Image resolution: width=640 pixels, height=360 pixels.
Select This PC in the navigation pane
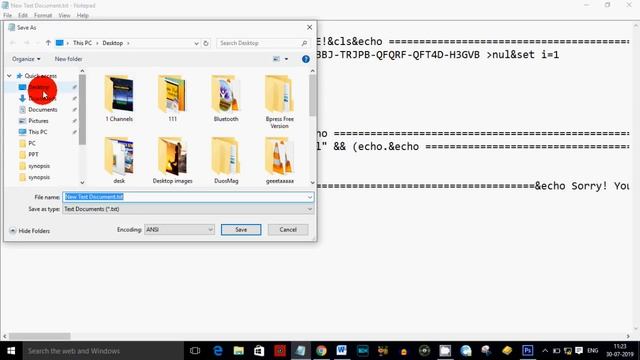click(x=38, y=132)
